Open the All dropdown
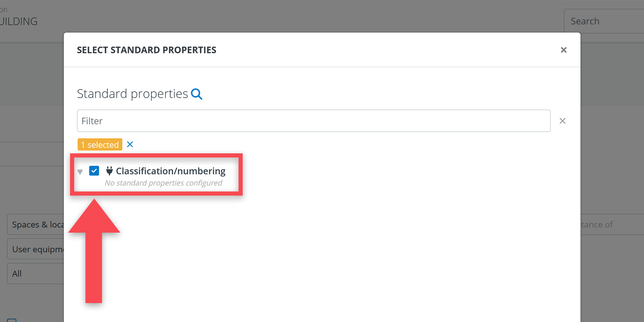Viewport: 644px width, 322px height. point(36,274)
